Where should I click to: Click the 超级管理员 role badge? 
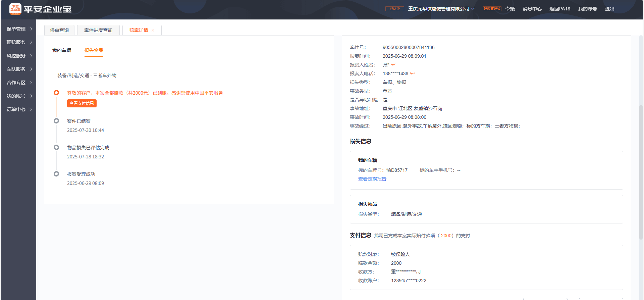point(492,9)
